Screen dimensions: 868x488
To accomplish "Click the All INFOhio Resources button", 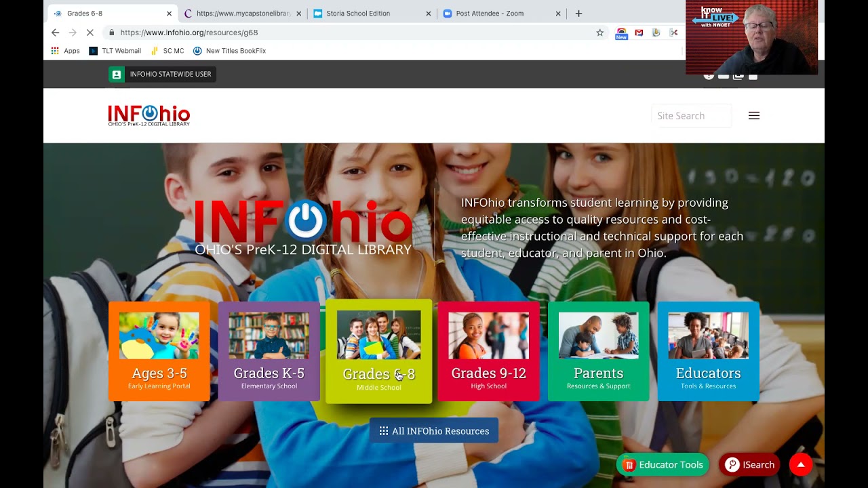I will point(434,431).
